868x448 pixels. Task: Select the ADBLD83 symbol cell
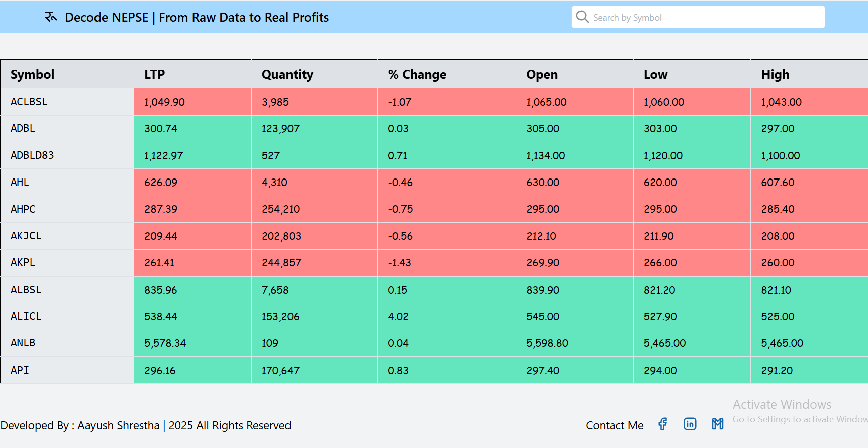pos(32,155)
